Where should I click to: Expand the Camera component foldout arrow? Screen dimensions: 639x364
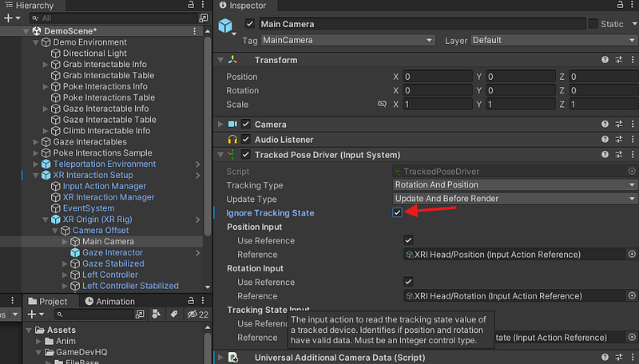[x=221, y=125]
